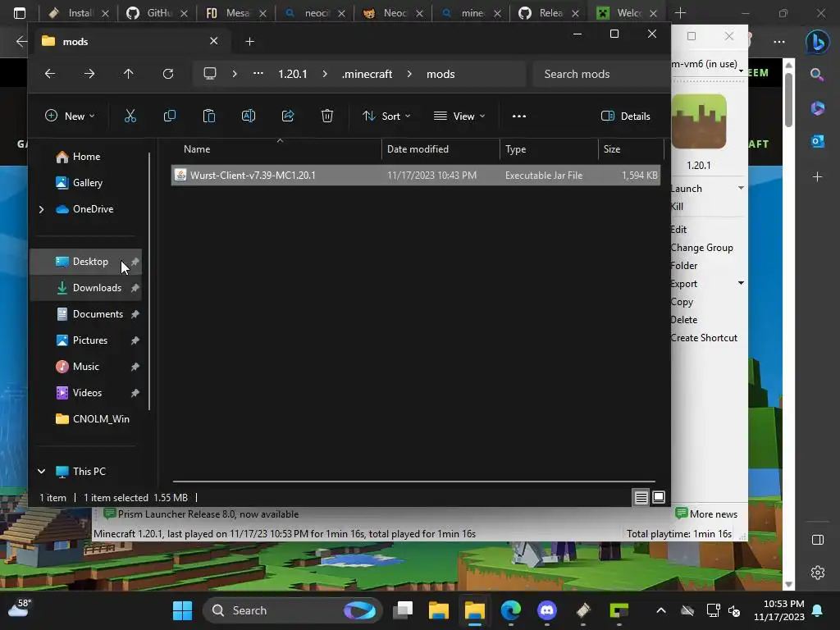Click the taskbar Search box
This screenshot has width=840, height=630.
[x=292, y=610]
